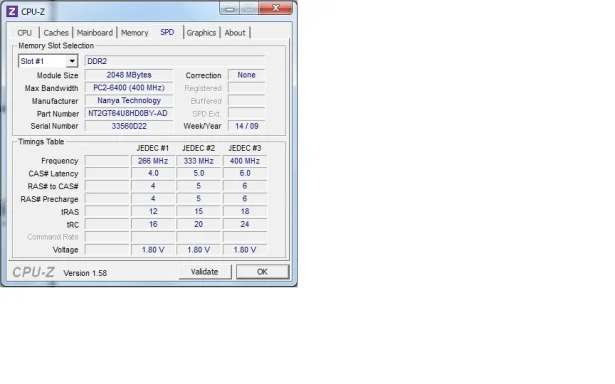
Task: Click tRAS value 15
Action: [198, 211]
